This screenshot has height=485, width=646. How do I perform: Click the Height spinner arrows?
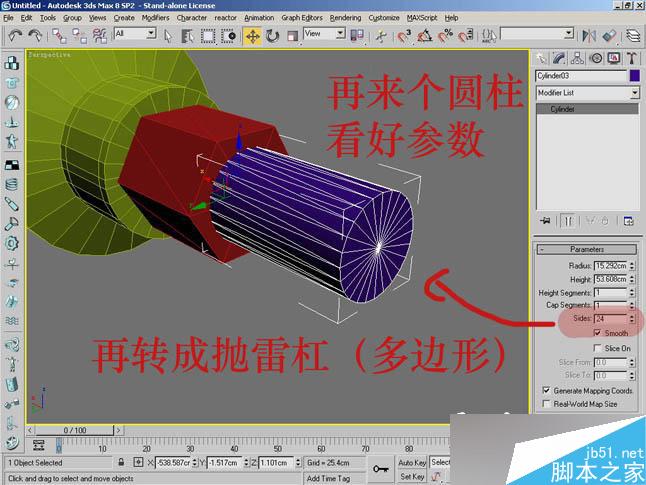point(632,279)
